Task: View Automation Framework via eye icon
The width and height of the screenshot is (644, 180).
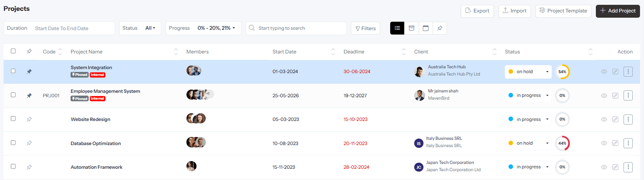Action: coord(604,167)
